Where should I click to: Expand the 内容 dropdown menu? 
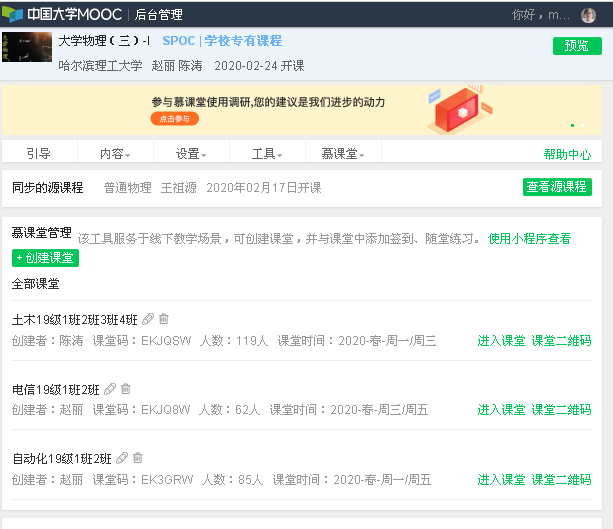[114, 154]
